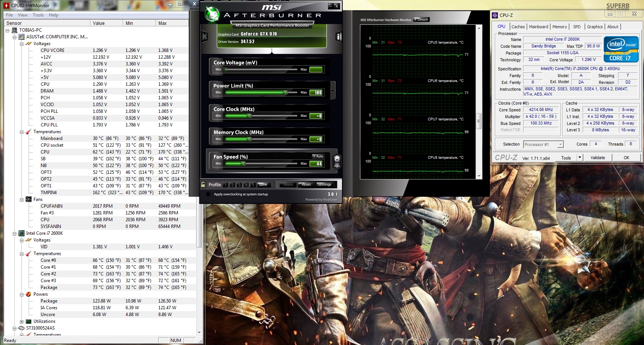Switch to the CPU-Z Mainboard tab
This screenshot has height=345, width=644.
[539, 27]
